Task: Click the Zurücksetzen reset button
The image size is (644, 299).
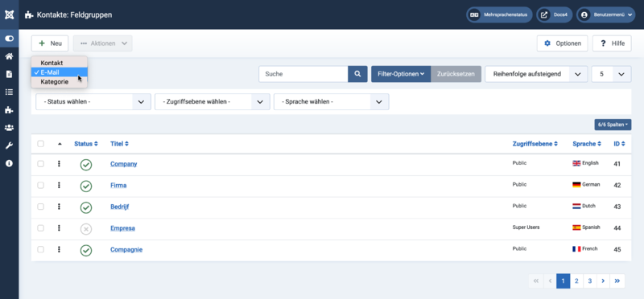Action: (x=456, y=74)
